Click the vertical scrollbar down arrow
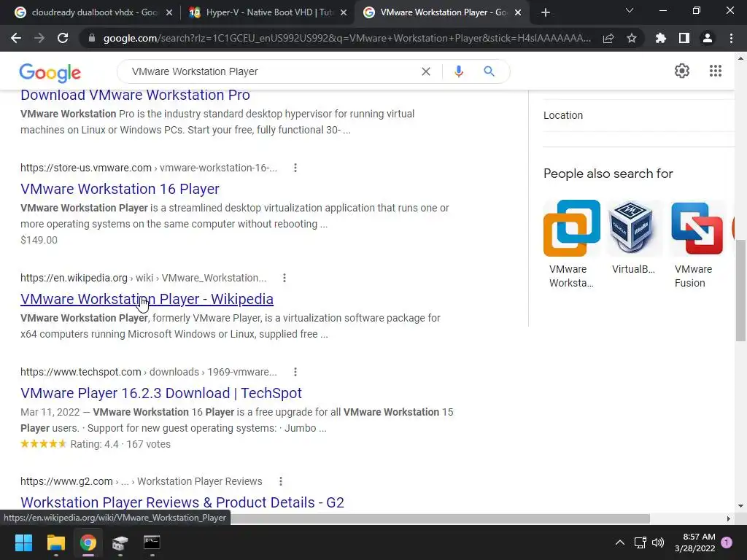 740,506
